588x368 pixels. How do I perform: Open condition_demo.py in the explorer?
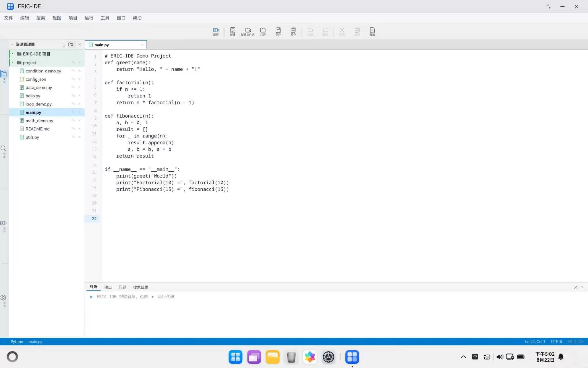click(x=43, y=71)
